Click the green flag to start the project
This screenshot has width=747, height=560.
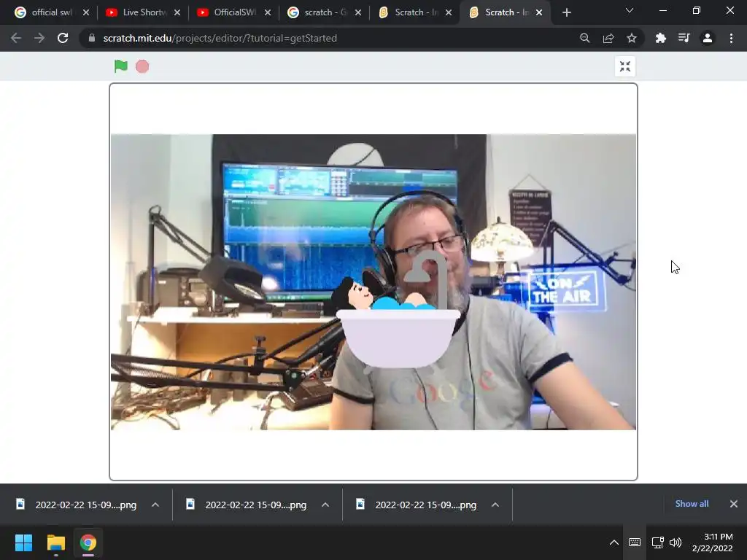121,66
